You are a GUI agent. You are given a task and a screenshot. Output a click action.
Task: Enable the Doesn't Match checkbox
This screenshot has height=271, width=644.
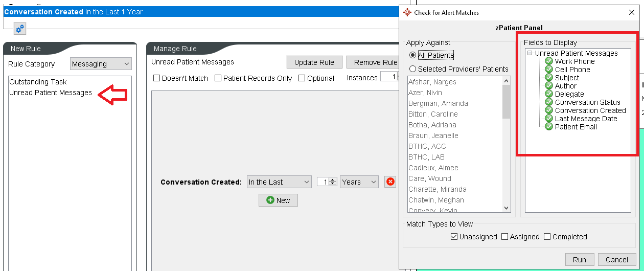click(x=157, y=78)
